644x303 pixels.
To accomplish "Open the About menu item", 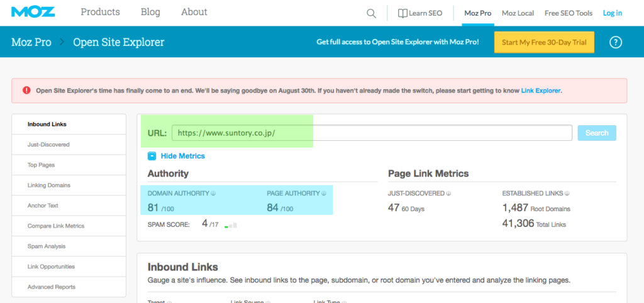I will coord(194,12).
